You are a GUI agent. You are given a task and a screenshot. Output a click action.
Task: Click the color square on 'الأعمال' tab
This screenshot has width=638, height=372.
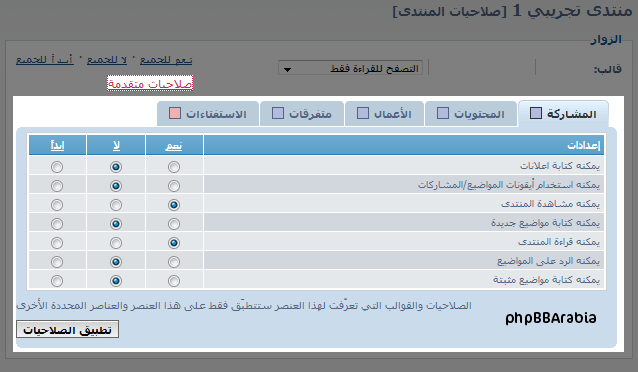(x=363, y=113)
